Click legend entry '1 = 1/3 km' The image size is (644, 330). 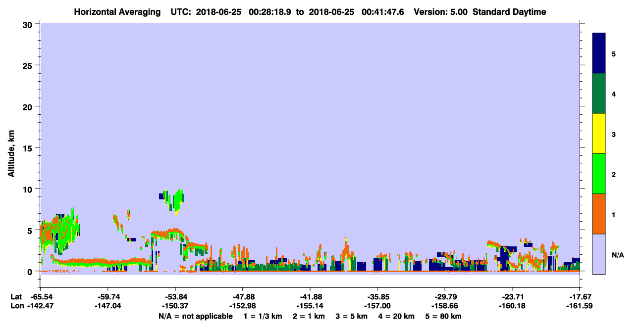click(263, 316)
